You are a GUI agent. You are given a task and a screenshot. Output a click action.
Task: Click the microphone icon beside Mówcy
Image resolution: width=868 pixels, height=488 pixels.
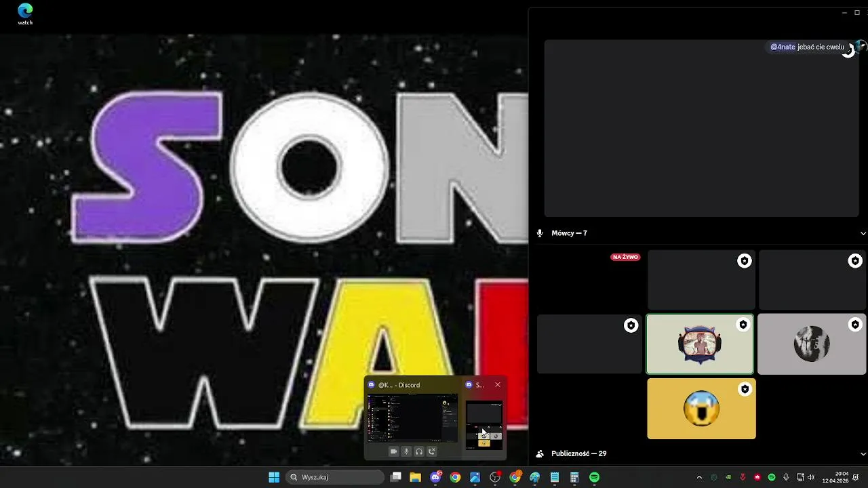tap(540, 233)
